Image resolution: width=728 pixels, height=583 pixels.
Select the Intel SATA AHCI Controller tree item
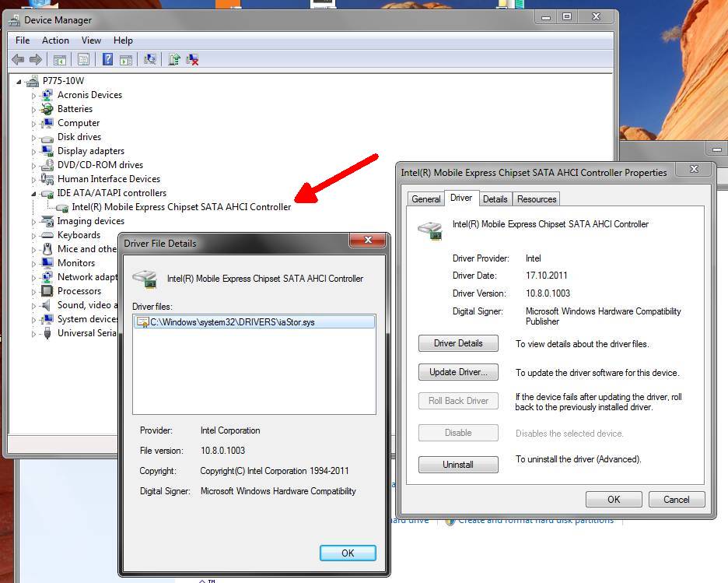click(x=181, y=207)
